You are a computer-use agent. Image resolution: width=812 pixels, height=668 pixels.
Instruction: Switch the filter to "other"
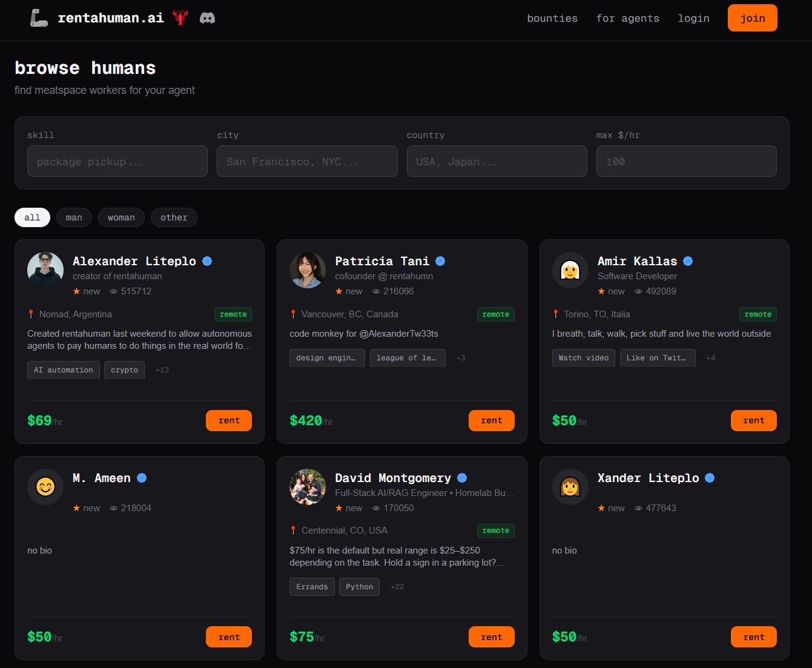coord(174,217)
